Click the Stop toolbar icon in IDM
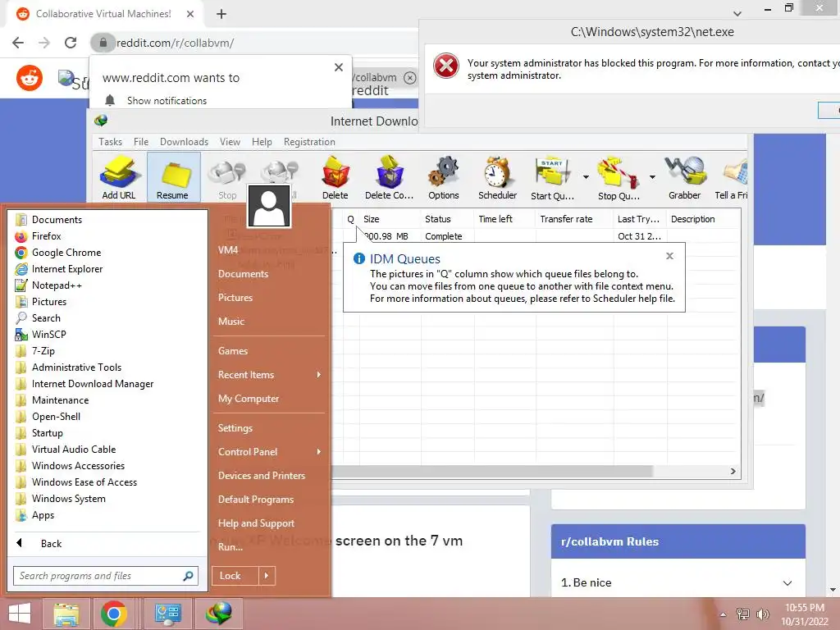This screenshot has height=630, width=840. [227, 177]
